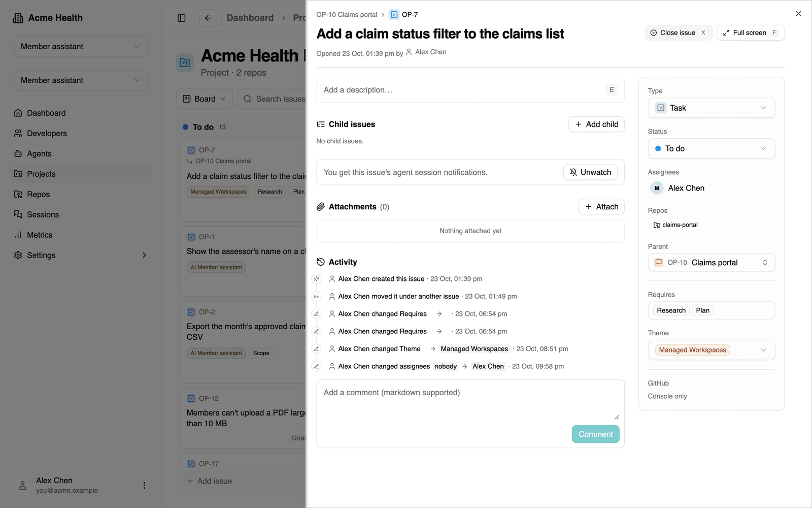This screenshot has width=812, height=508.
Task: Click the Repos icon in the sidebar
Action: [18, 194]
